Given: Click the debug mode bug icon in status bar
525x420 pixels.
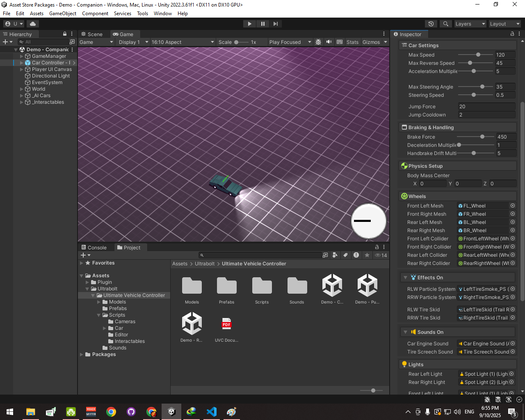Looking at the screenshot, I should click(487, 399).
